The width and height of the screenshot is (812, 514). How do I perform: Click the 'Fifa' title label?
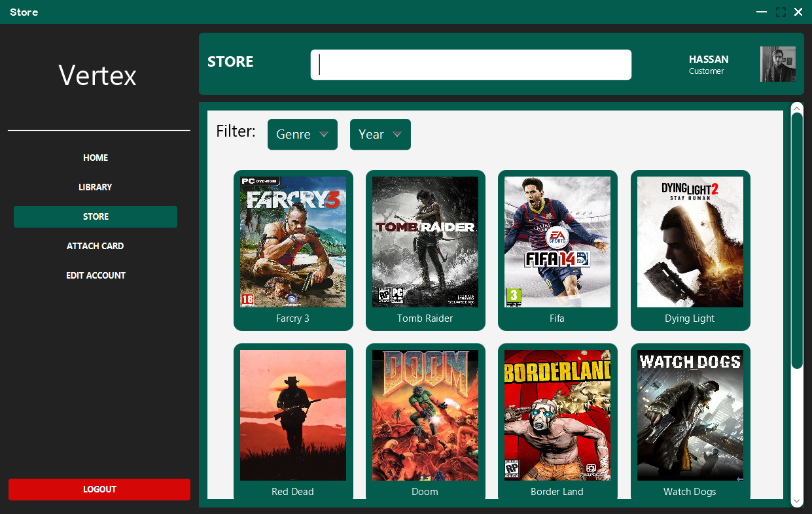pyautogui.click(x=557, y=318)
